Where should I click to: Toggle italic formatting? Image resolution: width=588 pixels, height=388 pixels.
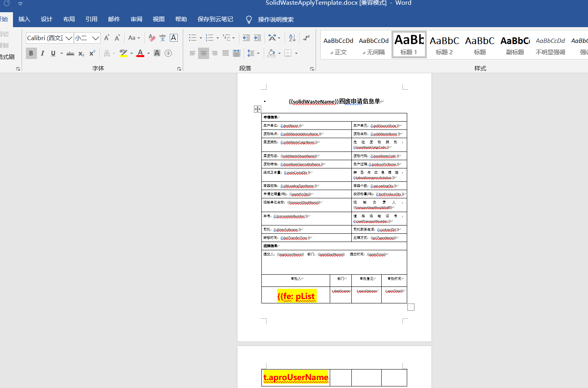coord(42,53)
